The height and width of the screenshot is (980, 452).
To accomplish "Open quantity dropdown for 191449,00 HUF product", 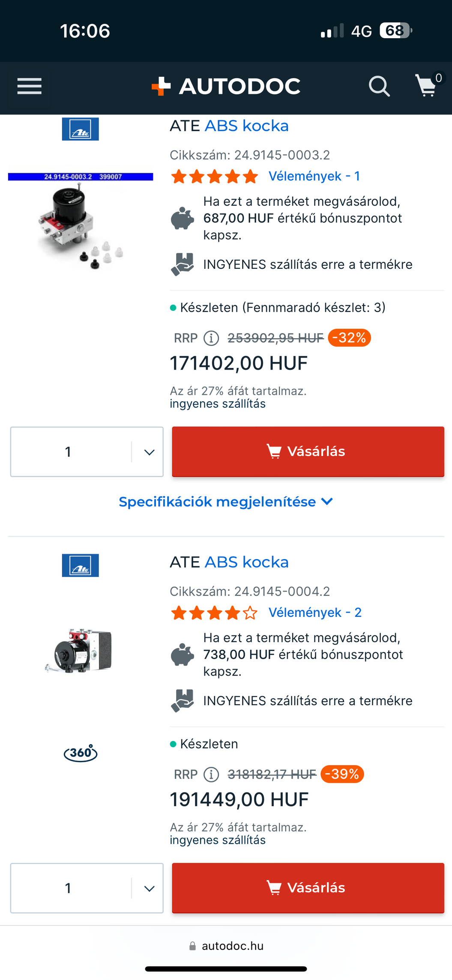I will (149, 888).
